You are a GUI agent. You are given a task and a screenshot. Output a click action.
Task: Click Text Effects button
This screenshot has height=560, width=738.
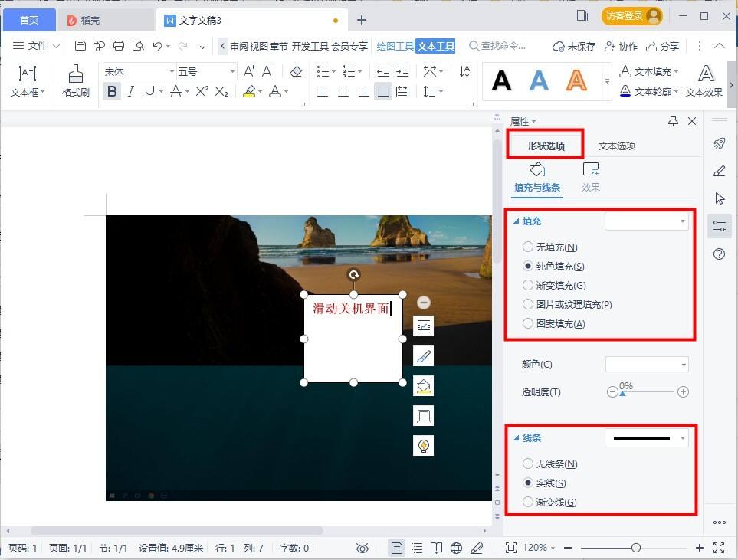[x=704, y=81]
